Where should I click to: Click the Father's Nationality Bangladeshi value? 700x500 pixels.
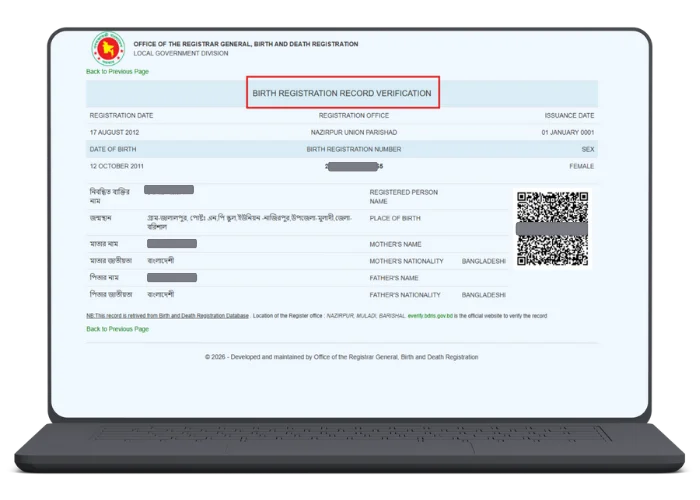(x=484, y=295)
